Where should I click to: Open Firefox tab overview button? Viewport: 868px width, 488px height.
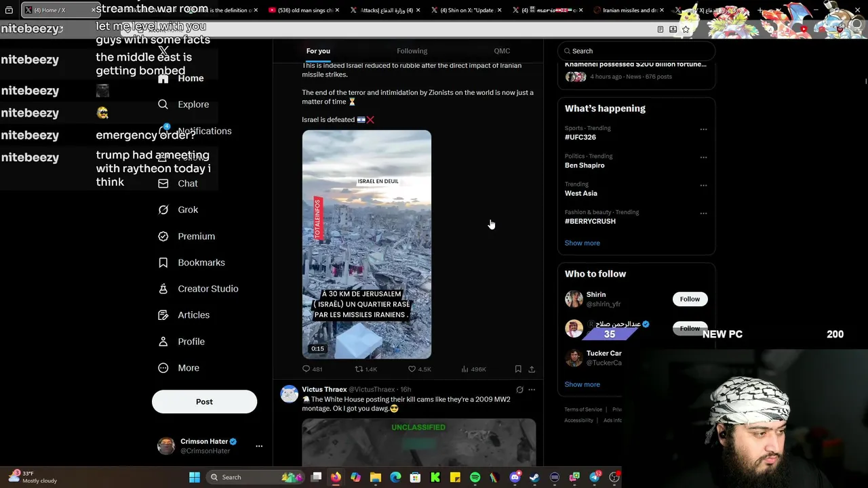[9, 10]
